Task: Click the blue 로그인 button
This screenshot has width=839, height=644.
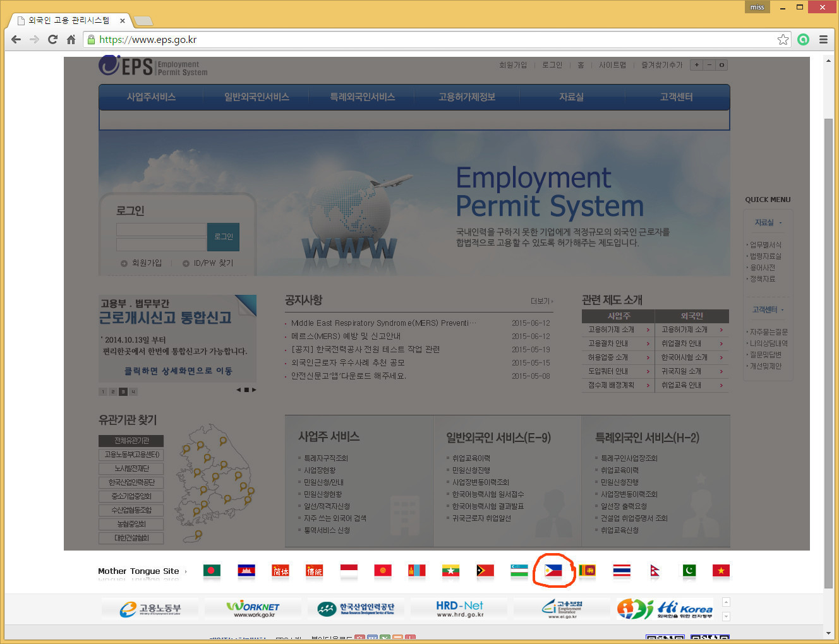Action: 223,237
